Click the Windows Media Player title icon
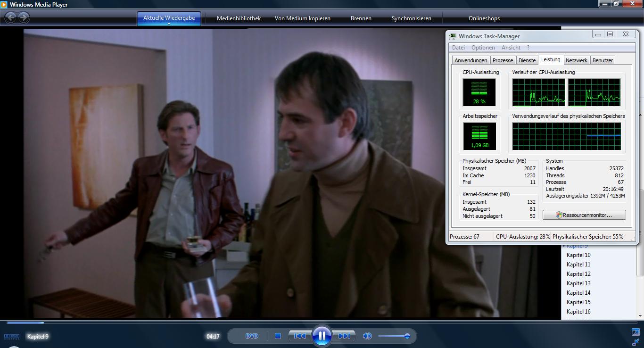644x348 pixels. (x=4, y=4)
